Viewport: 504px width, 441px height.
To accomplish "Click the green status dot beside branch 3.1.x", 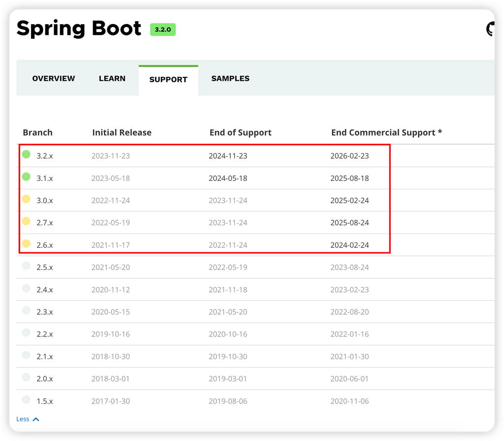I will pyautogui.click(x=26, y=176).
